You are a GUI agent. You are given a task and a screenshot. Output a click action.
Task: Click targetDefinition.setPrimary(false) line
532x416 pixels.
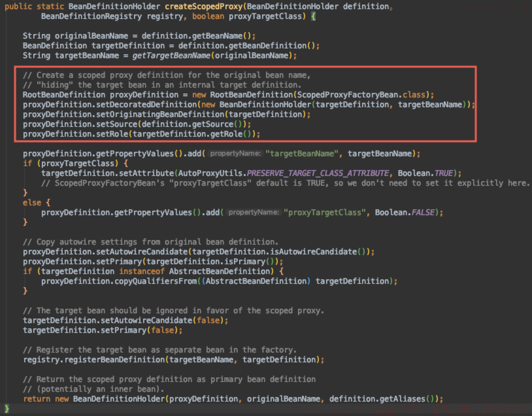103,330
